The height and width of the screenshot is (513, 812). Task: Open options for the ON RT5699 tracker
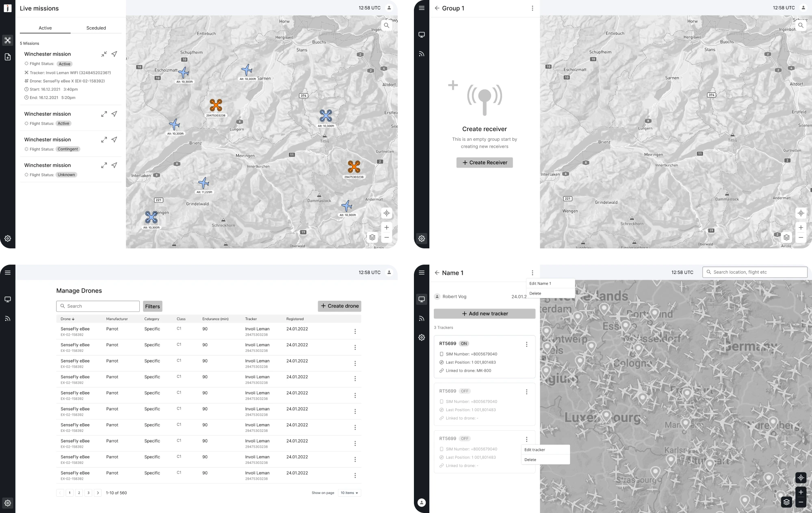click(526, 344)
